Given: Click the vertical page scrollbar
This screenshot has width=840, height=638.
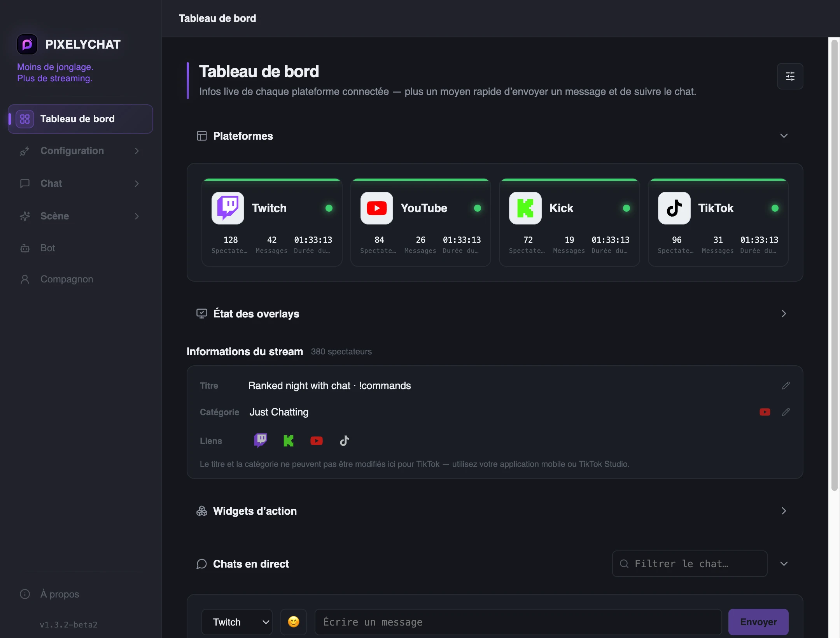Looking at the screenshot, I should [x=834, y=265].
